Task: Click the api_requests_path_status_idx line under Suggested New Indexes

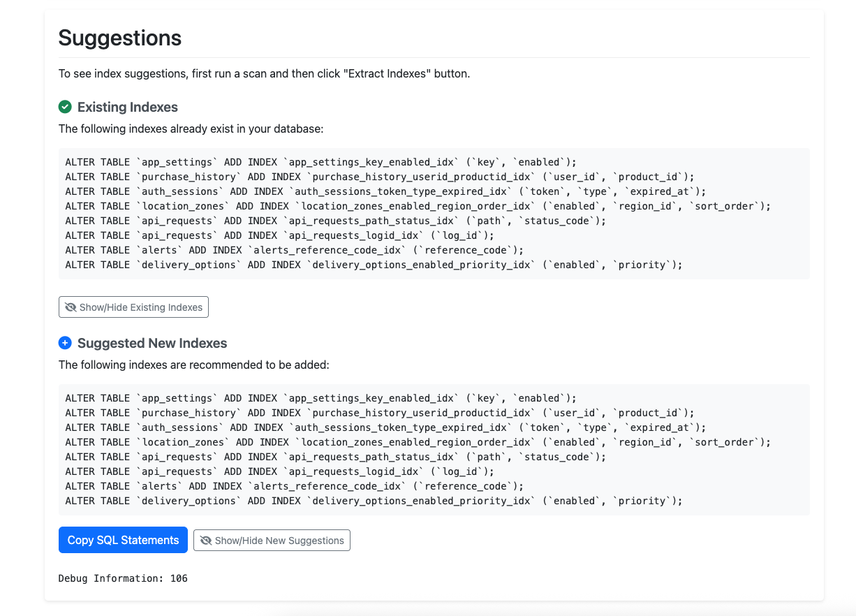Action: click(336, 457)
